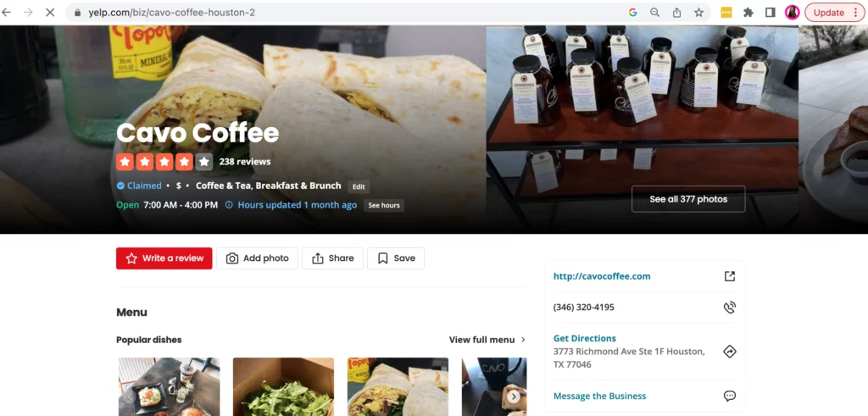Screen dimensions: 868x416
Task: Click the blue Claimed badge
Action: tap(139, 186)
